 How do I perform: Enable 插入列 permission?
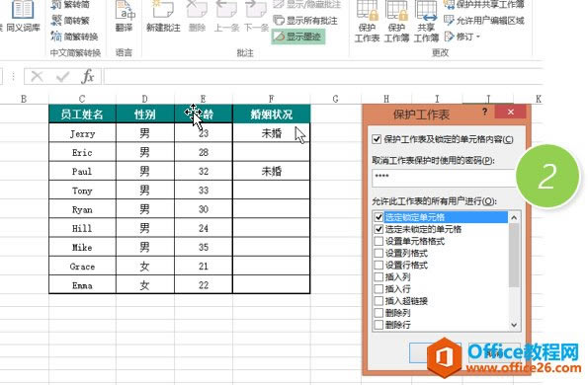378,276
